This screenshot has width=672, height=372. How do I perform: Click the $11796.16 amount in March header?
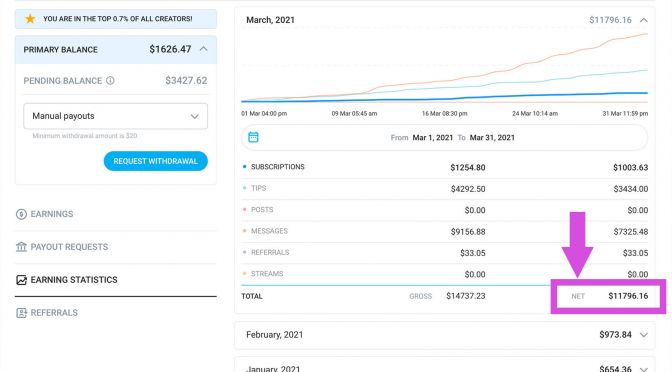click(610, 20)
